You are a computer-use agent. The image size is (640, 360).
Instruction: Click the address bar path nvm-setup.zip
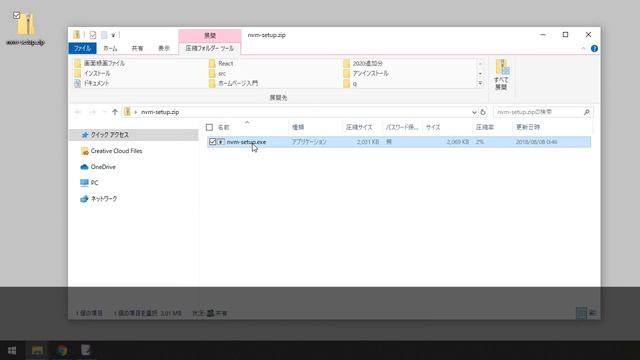160,112
